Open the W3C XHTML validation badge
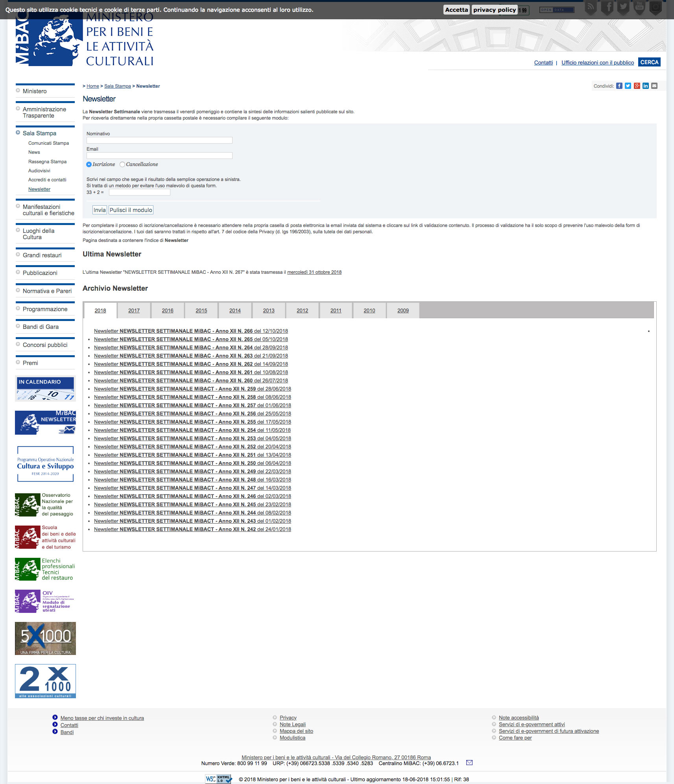The width and height of the screenshot is (674, 784). point(218,778)
